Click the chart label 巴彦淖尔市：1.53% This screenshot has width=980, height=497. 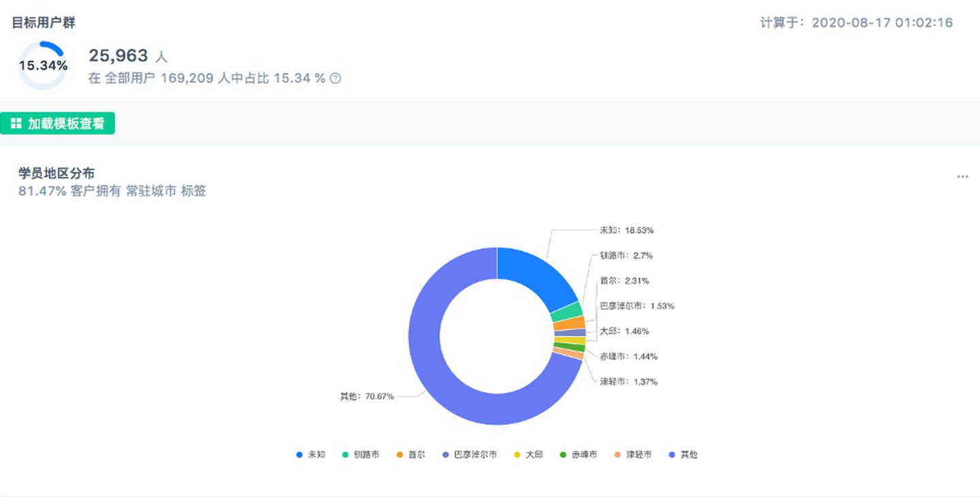(637, 306)
